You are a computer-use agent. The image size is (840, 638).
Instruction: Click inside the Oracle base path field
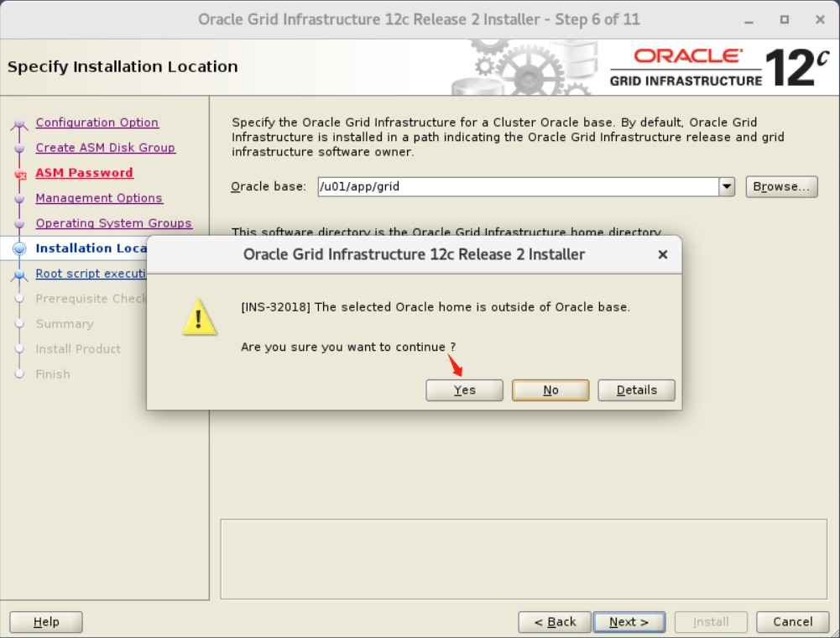pos(503,186)
